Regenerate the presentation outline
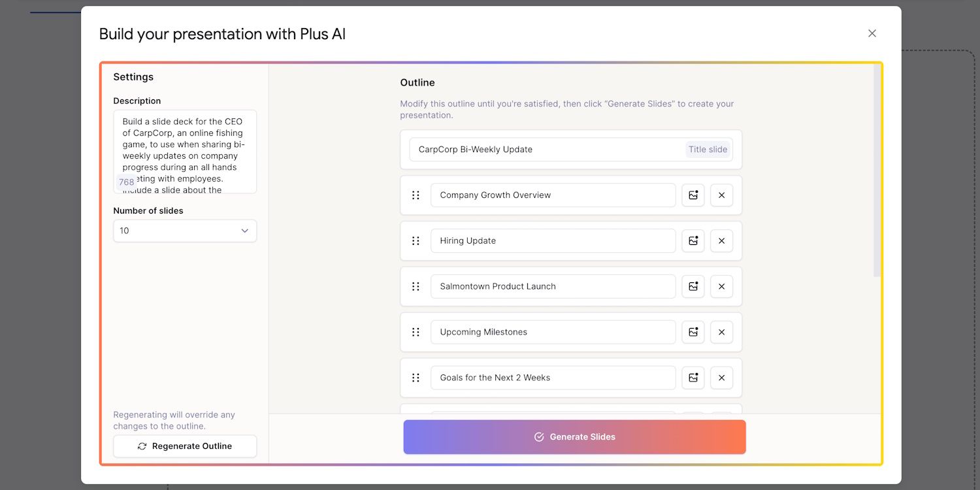The width and height of the screenshot is (980, 490). (x=185, y=446)
